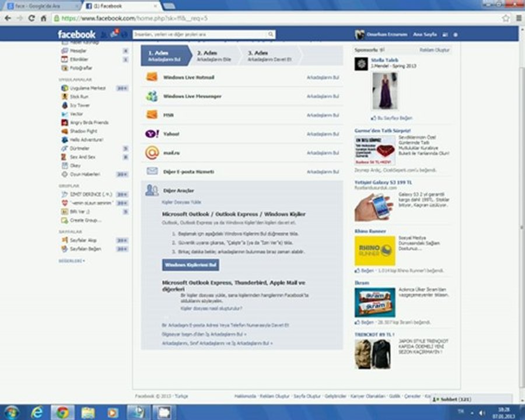Viewport: 525px width, 420px height.
Task: Click the search magnifier icon
Action: tap(271, 34)
